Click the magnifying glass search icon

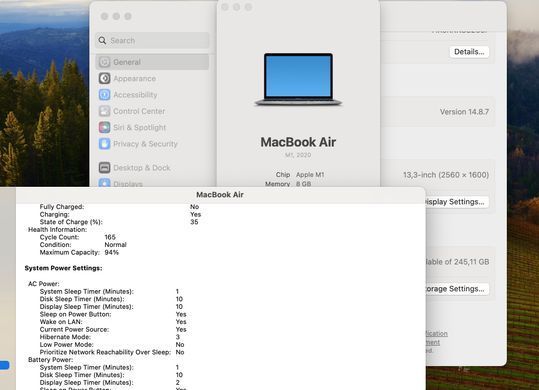(x=102, y=41)
